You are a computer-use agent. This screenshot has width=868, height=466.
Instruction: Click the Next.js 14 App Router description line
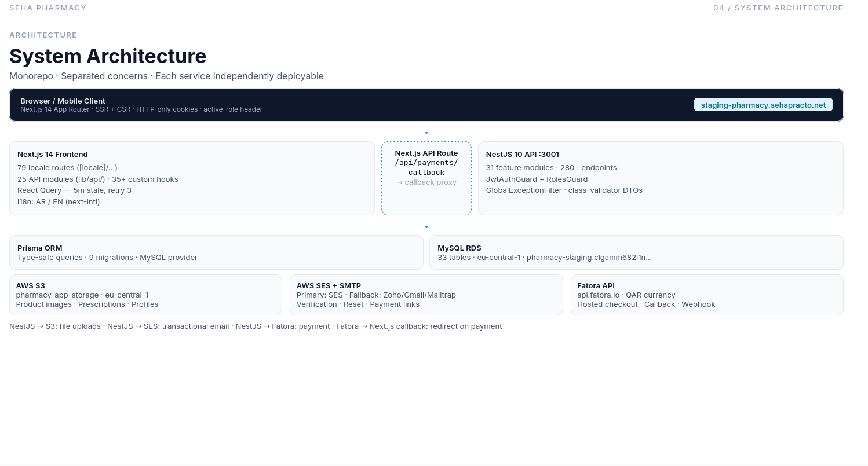141,109
